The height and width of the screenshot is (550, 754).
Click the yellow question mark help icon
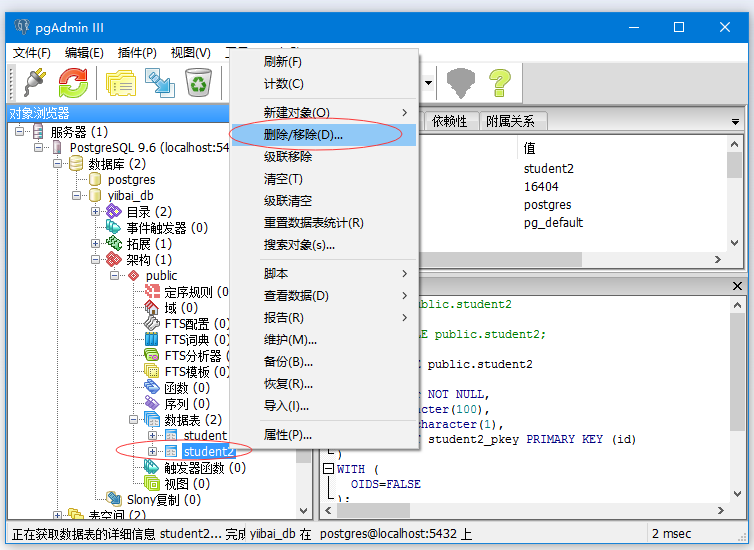point(499,82)
